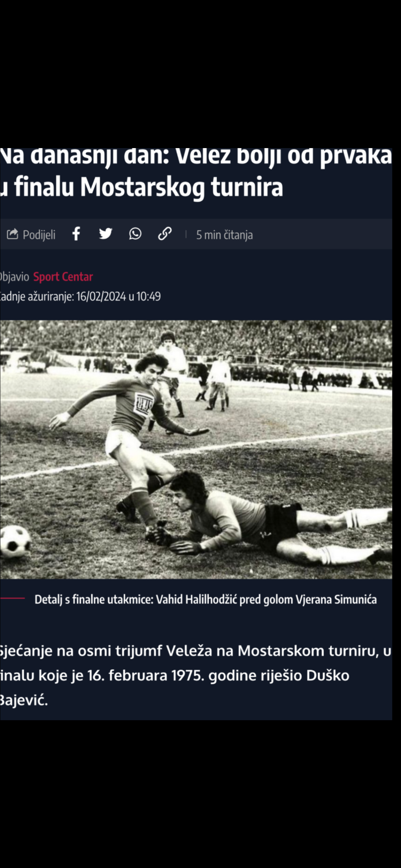Screen dimensions: 401x868
Task: Share the article on Facebook
Action: tap(77, 233)
